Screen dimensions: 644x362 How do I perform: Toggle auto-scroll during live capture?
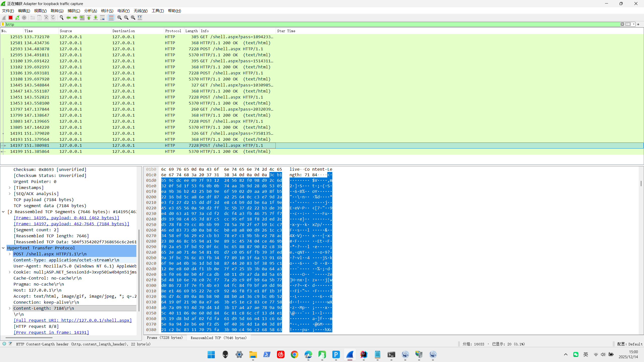click(102, 18)
